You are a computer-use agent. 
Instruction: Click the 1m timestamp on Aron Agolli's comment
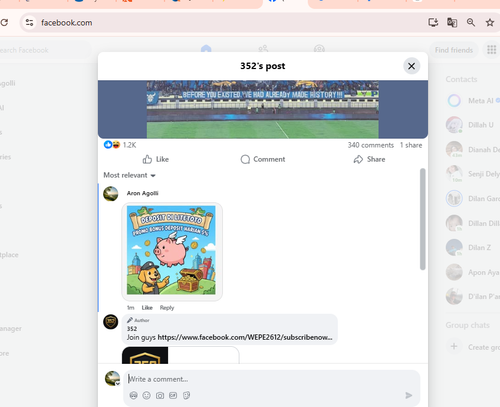point(130,308)
